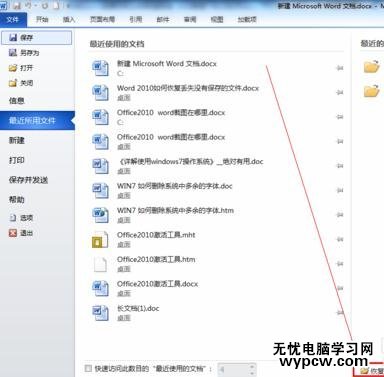Pin WIN7 如何删除系统中多余的字体.htm
The width and height of the screenshot is (384, 377).
(x=340, y=215)
